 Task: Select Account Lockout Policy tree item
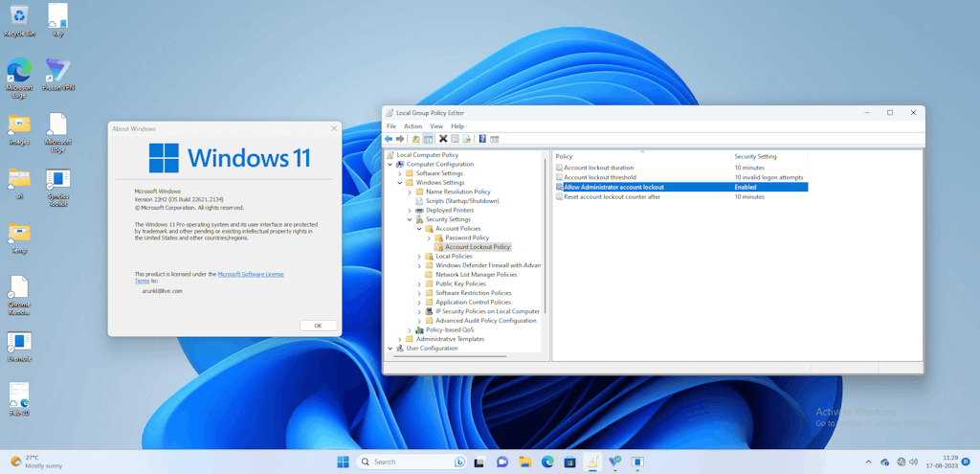(478, 247)
